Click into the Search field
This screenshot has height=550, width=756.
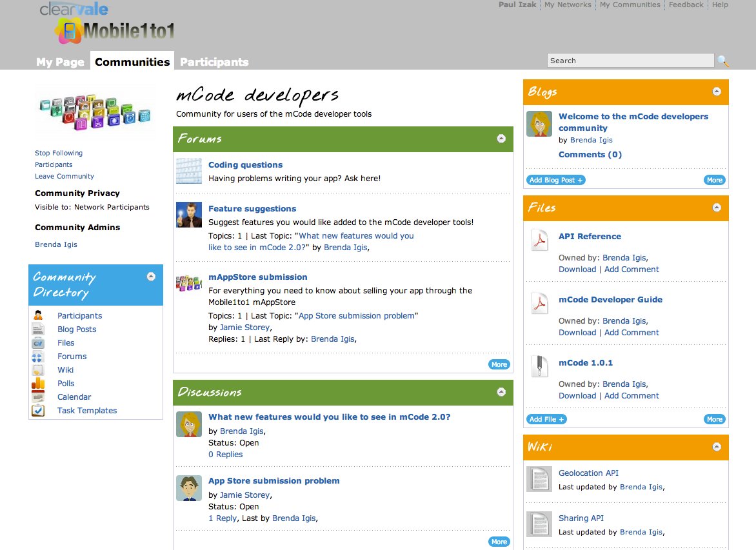pyautogui.click(x=631, y=61)
